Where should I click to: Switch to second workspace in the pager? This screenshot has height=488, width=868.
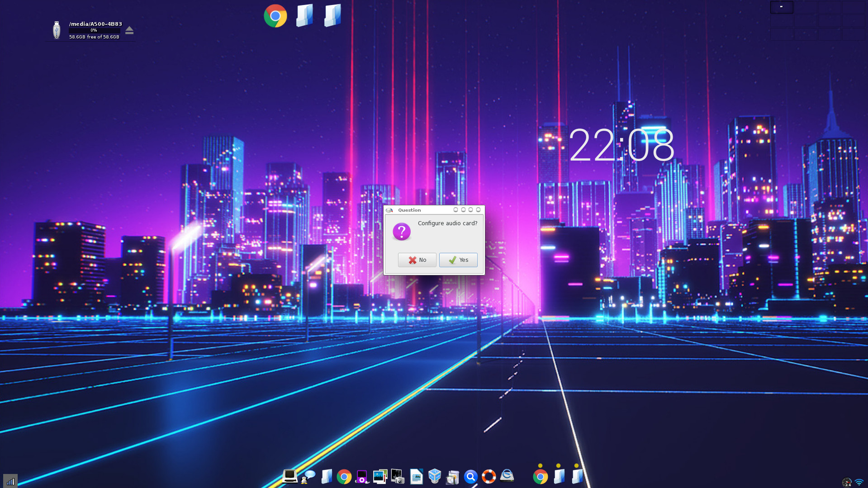(x=806, y=7)
